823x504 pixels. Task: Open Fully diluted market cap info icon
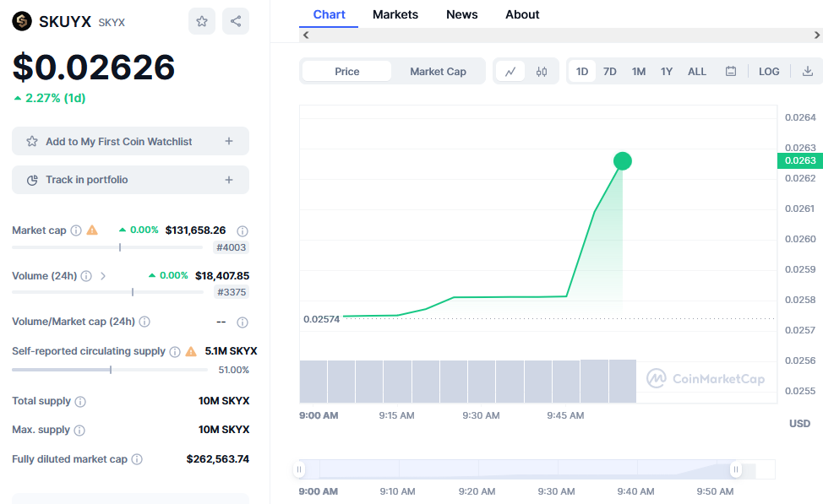click(137, 459)
